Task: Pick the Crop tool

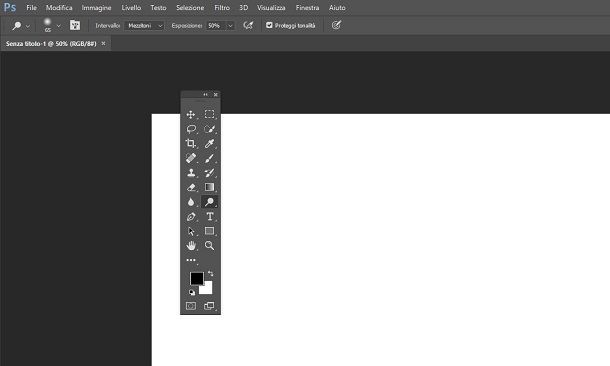Action: [x=191, y=144]
